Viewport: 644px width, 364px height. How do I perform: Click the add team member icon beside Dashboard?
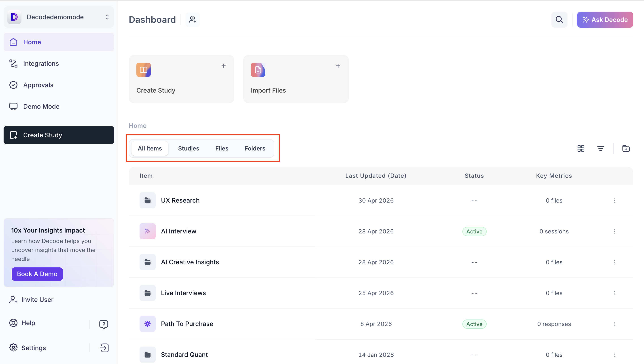click(x=192, y=19)
